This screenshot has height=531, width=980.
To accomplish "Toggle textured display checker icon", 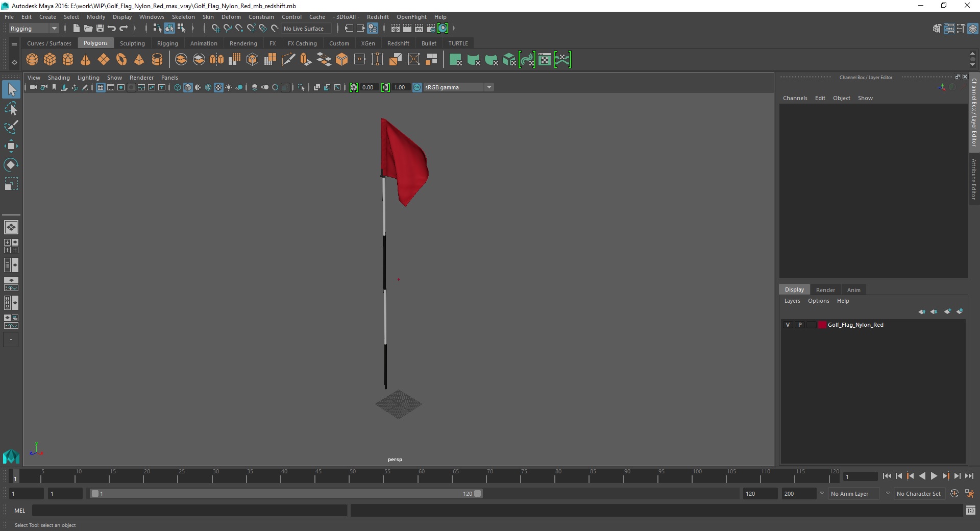I will 218,87.
